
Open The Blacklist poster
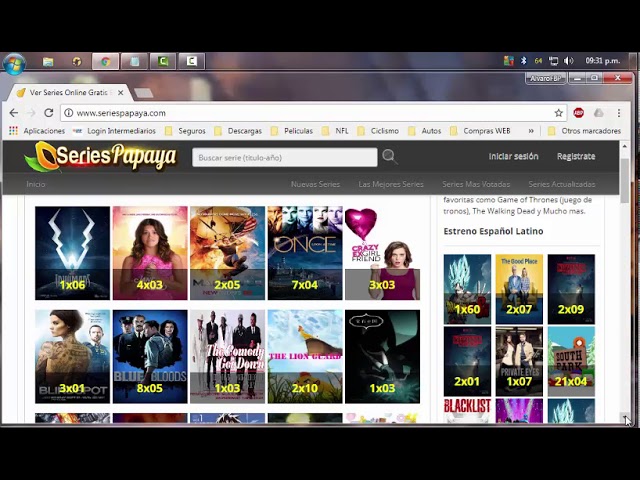(x=467, y=411)
